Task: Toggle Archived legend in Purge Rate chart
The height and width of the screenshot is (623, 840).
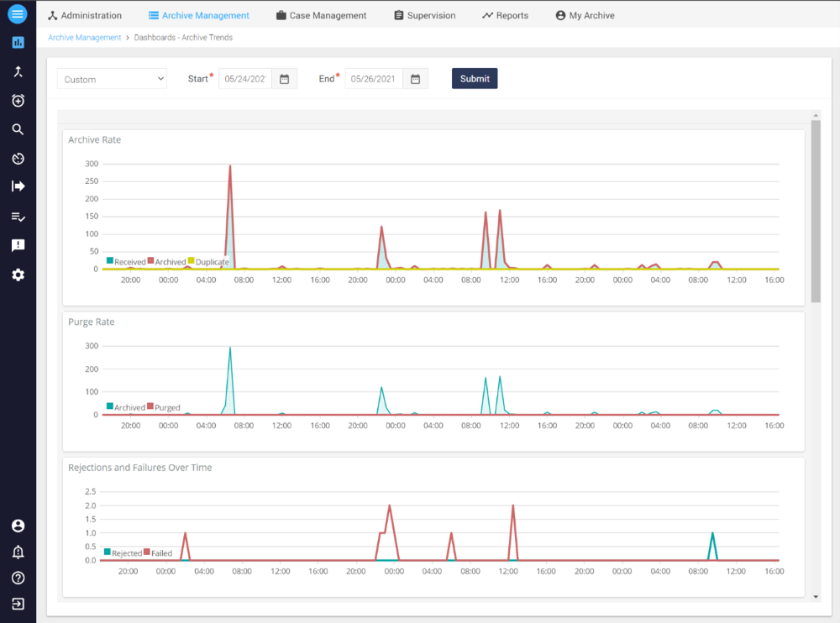Action: (x=125, y=407)
